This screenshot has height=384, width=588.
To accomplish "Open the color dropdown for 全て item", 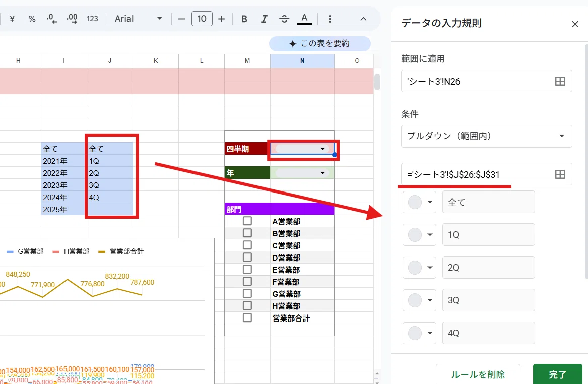I will (419, 202).
